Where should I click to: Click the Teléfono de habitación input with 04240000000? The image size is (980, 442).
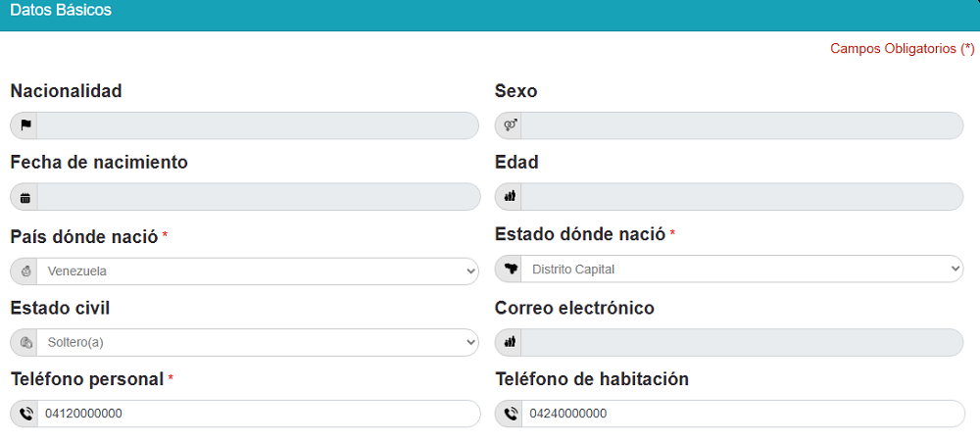click(743, 414)
